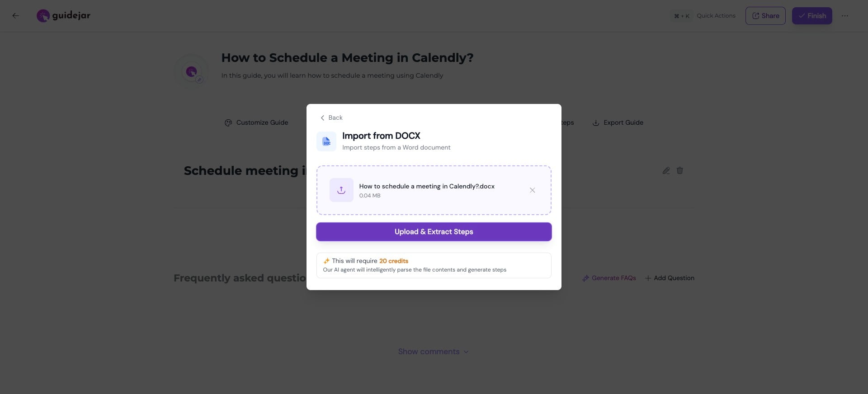
Task: Click the upload icon inside the file dropzone
Action: pos(341,190)
